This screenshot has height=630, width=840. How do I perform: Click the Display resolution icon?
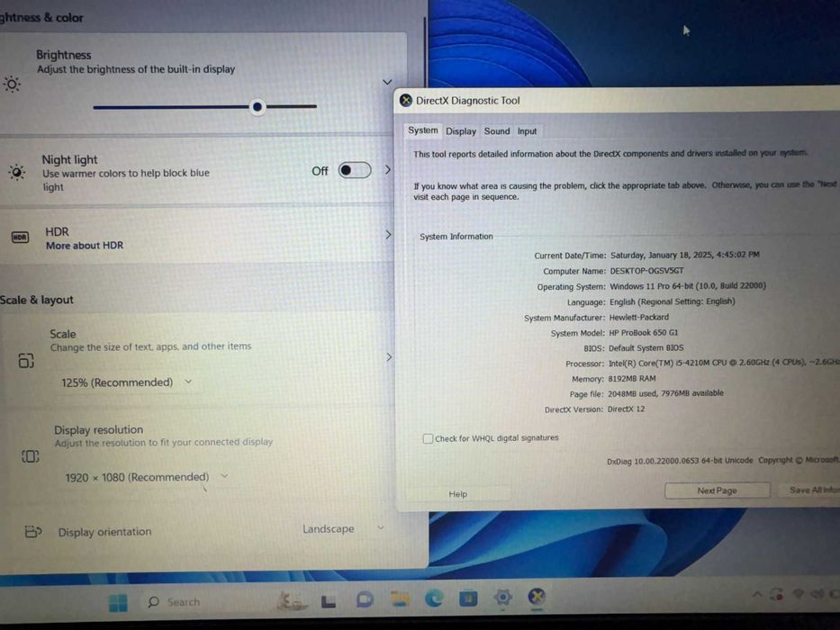pyautogui.click(x=30, y=456)
